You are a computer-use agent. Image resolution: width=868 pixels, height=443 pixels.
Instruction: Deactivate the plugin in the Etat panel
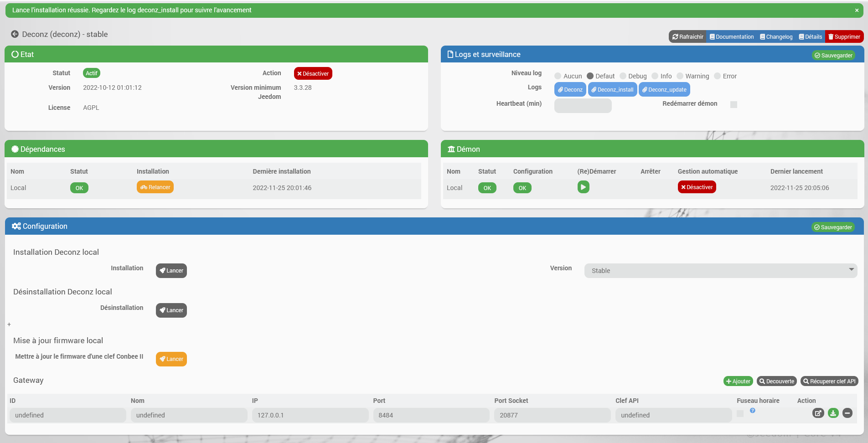point(313,73)
